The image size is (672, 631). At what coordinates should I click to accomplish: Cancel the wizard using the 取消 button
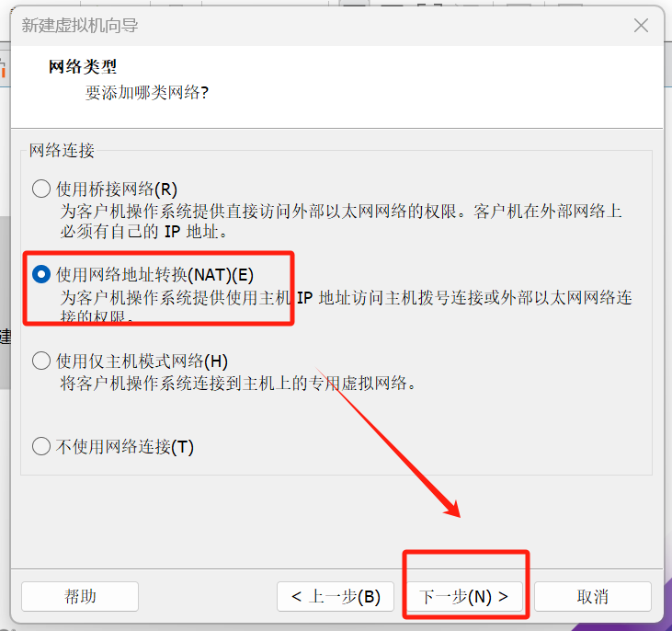(593, 596)
